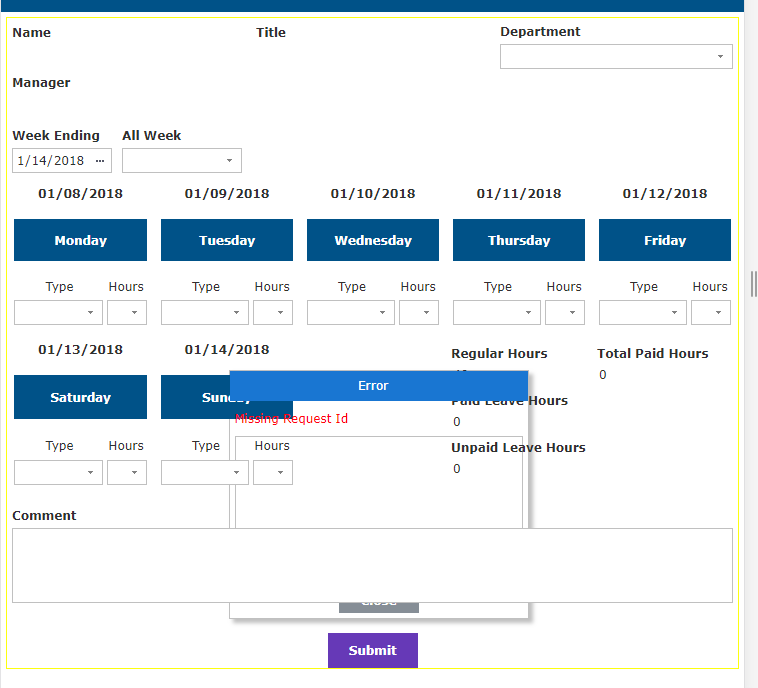Viewport: 758px width, 688px height.
Task: Expand Wednesday's Hours dropdown
Action: 419,313
